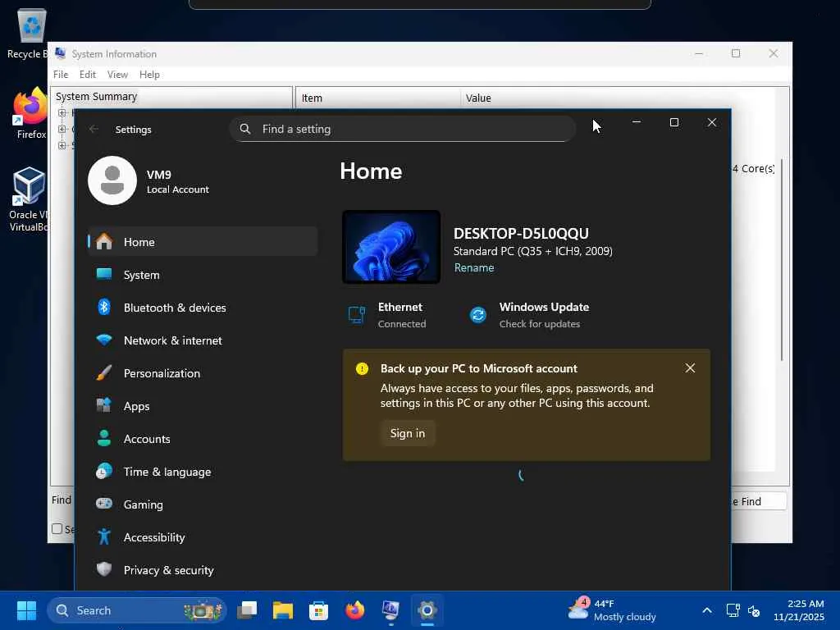The height and width of the screenshot is (630, 840).
Task: Click the VM9 user avatar
Action: tap(112, 180)
